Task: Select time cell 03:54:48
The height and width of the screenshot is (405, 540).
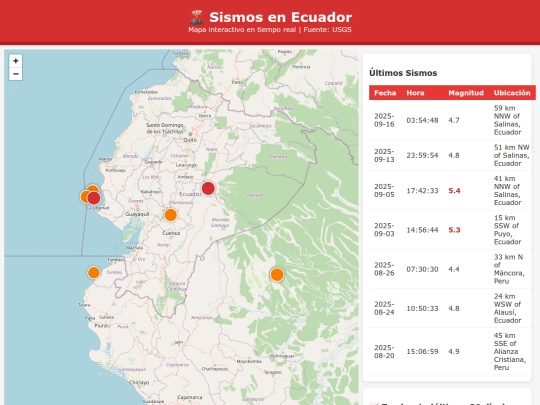Action: (422, 120)
